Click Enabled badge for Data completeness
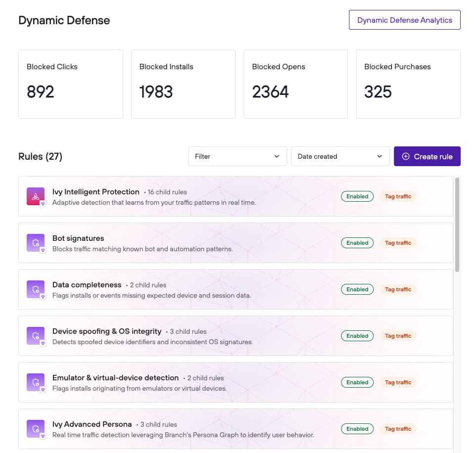This screenshot has width=476, height=453. tap(357, 289)
